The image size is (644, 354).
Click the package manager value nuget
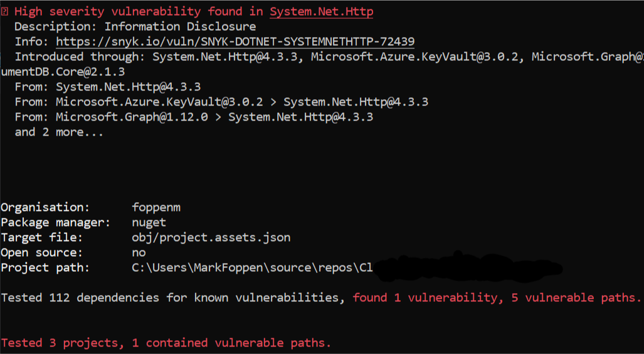[149, 222]
